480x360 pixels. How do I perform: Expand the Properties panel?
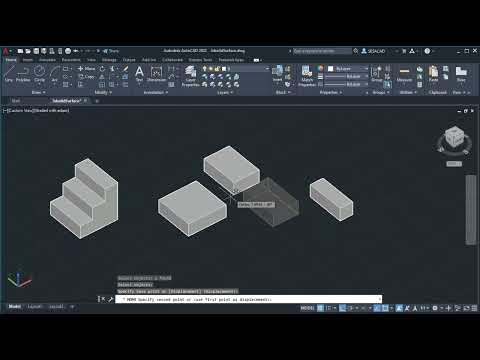pyautogui.click(x=331, y=92)
